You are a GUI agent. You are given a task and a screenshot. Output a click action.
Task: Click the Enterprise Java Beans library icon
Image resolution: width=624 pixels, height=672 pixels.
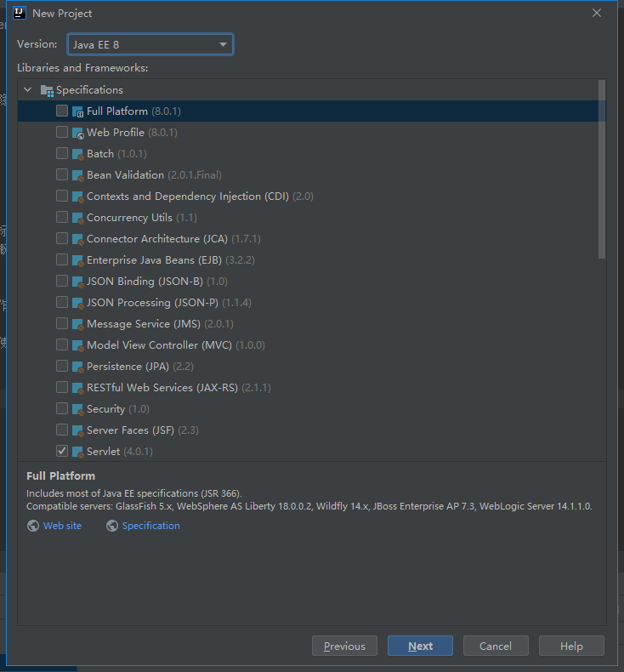click(77, 260)
